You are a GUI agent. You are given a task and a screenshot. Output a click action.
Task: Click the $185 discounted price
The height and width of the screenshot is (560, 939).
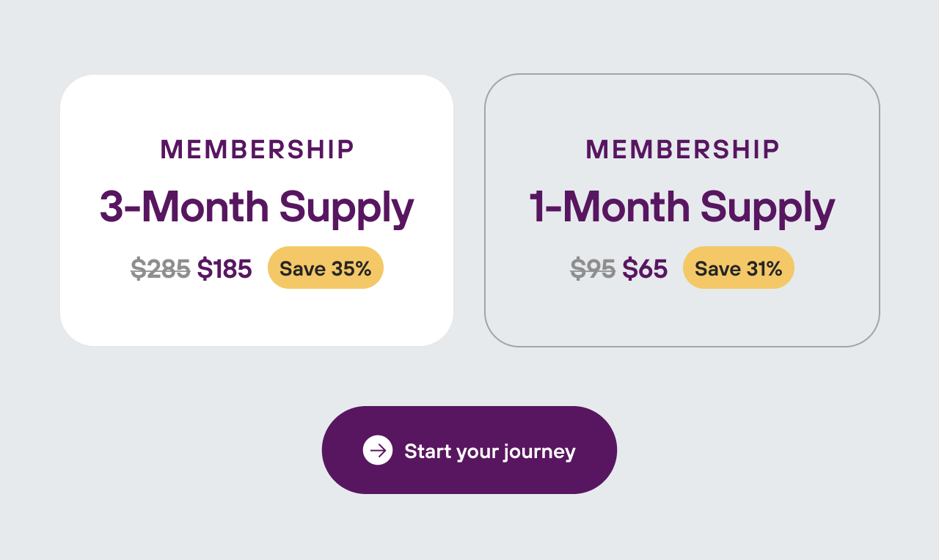224,269
